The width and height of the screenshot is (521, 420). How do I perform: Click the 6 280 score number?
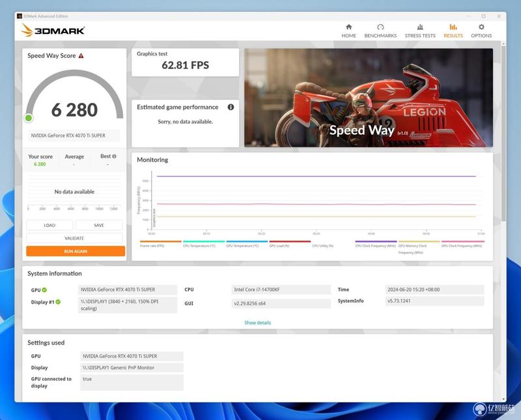coord(74,109)
